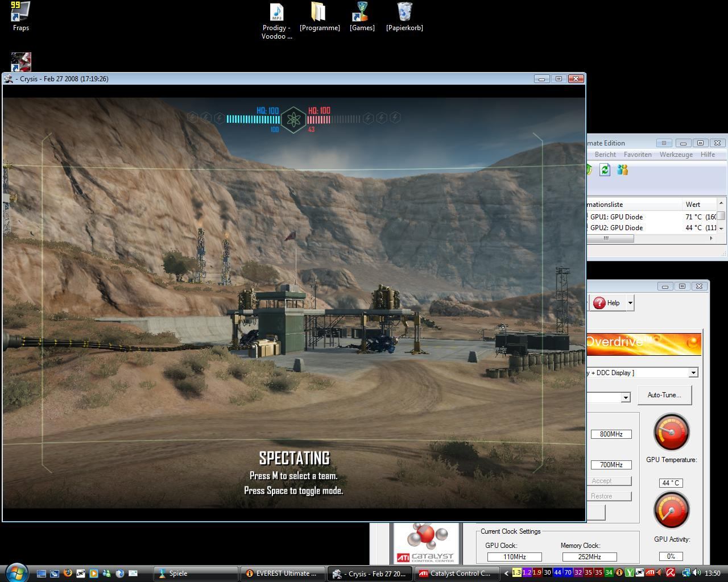Click the Informationsliste column header
Viewport: 728px width, 582px height.
coord(634,205)
